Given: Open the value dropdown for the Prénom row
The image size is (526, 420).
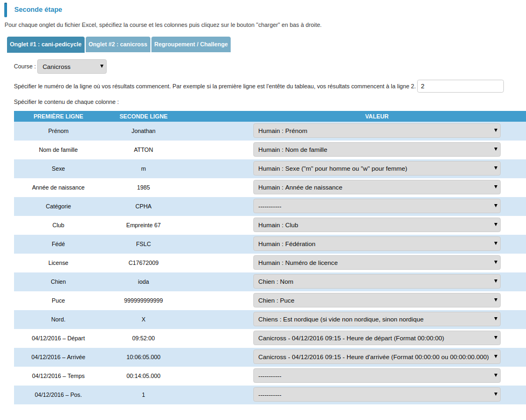Looking at the screenshot, I should (x=377, y=131).
